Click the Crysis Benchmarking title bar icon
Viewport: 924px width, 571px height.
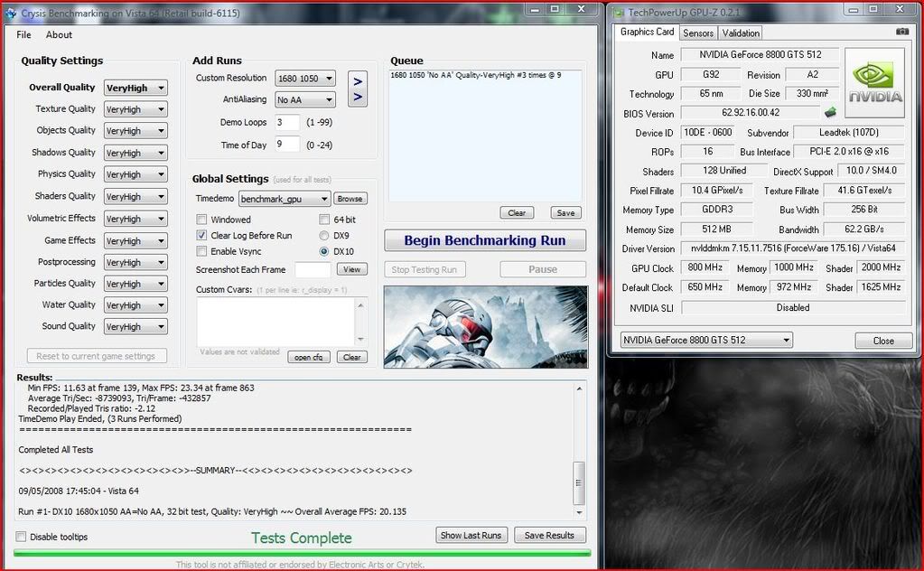[x=9, y=9]
